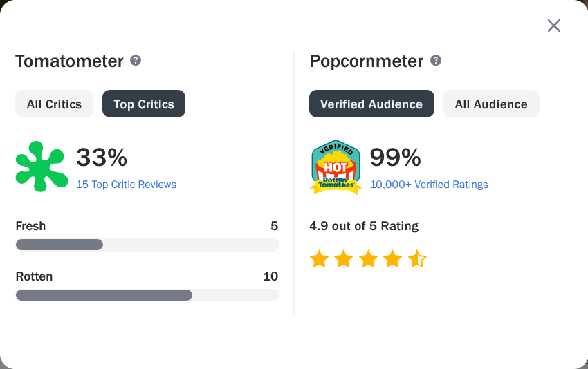Click the 4.9 out of 5 Rating text
Viewport: 588px width, 369px height.
point(364,226)
